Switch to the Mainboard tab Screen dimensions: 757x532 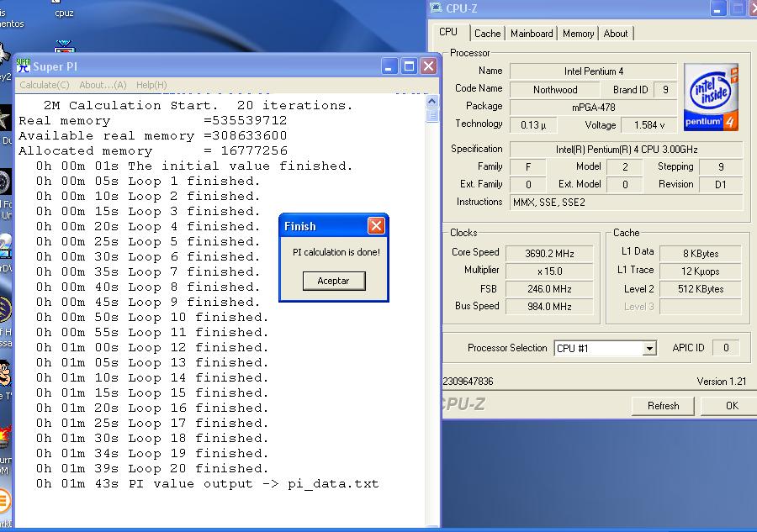point(532,34)
